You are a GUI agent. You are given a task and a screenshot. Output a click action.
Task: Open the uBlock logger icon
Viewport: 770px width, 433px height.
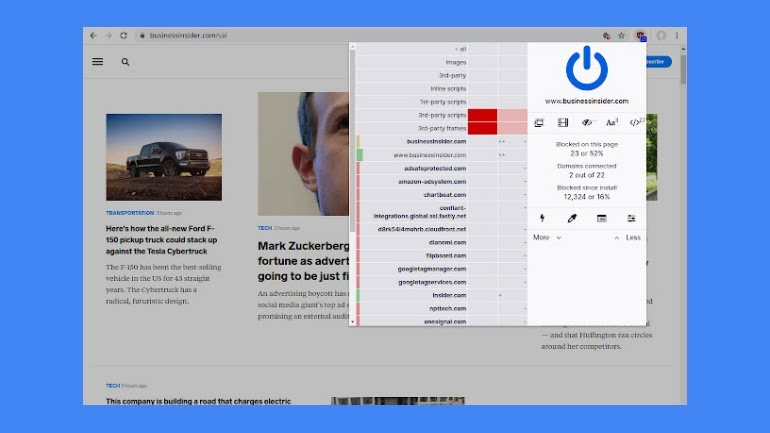coord(602,218)
